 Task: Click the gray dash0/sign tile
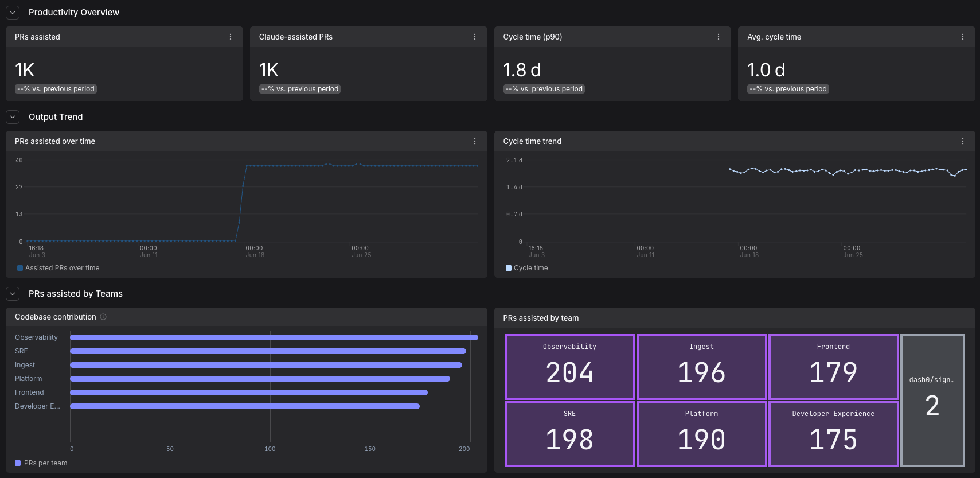pos(932,401)
